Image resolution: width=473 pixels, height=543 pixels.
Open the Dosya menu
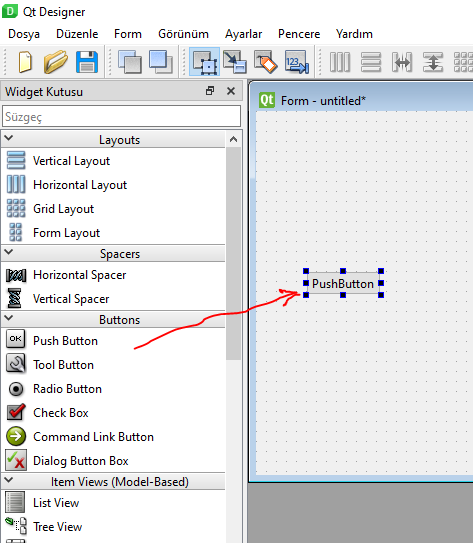24,34
